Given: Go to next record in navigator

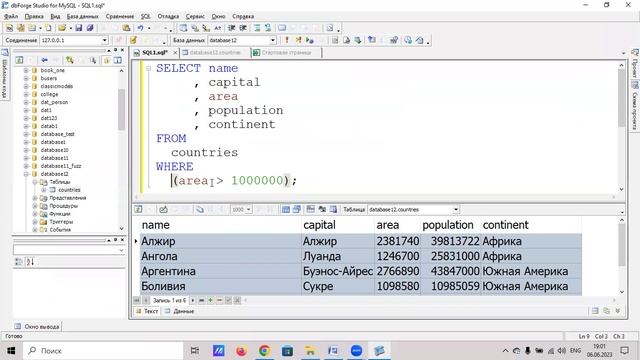Looking at the screenshot, I should point(193,300).
